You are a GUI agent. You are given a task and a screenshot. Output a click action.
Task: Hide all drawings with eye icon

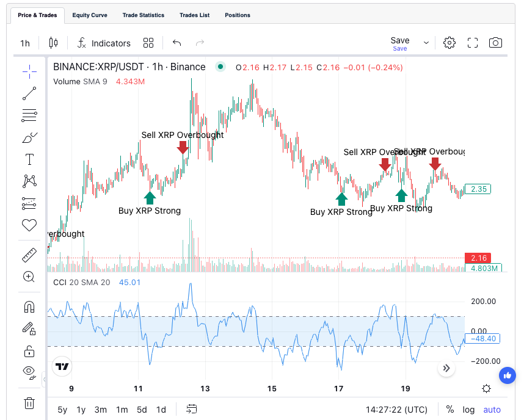pos(29,372)
